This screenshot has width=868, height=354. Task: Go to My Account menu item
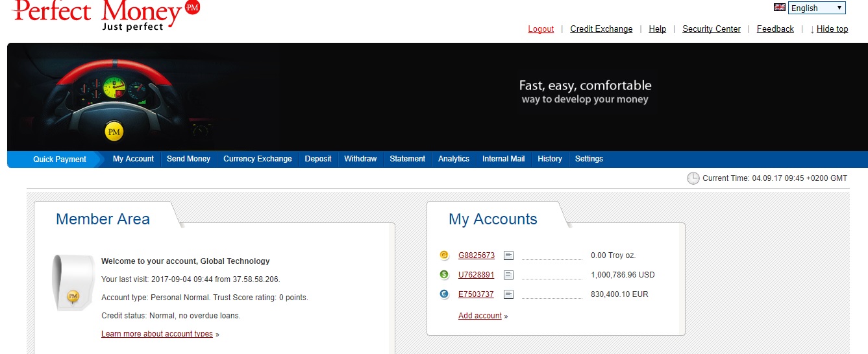point(133,159)
